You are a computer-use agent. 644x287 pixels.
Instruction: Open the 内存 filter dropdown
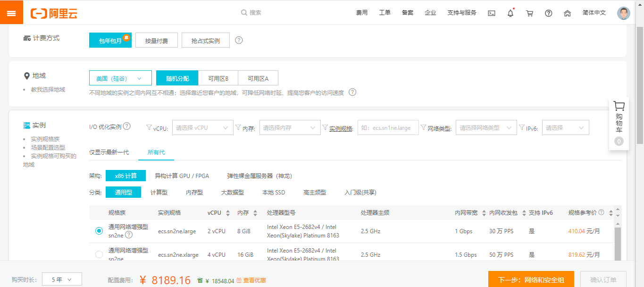click(x=290, y=127)
